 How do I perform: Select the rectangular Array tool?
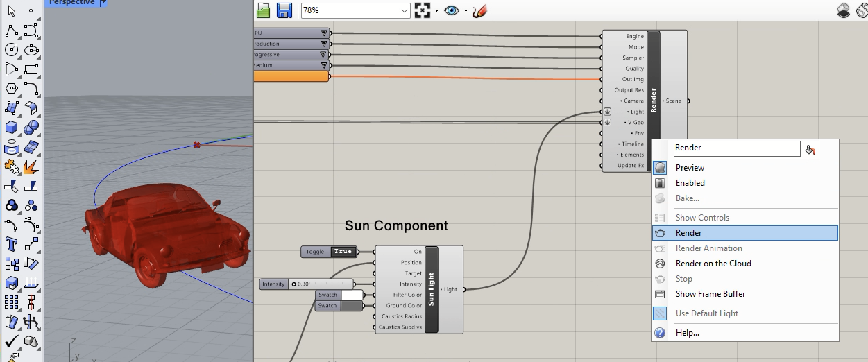point(11,302)
